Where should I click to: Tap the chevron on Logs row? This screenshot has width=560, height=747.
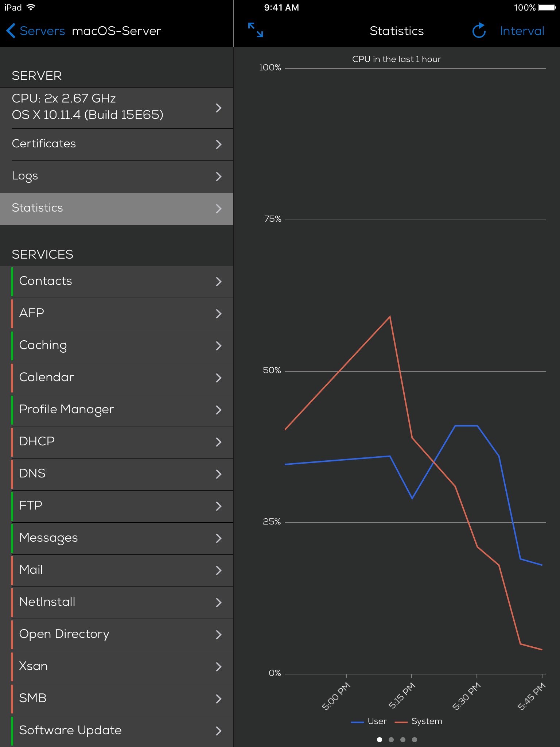[218, 177]
